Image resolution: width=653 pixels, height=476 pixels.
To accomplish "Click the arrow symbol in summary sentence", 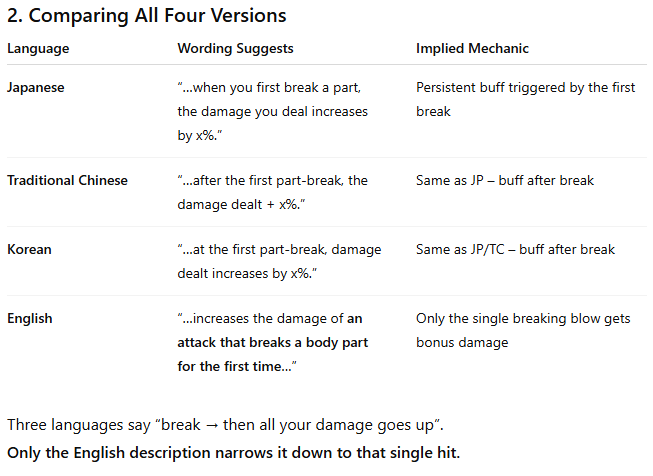I will tap(212, 426).
